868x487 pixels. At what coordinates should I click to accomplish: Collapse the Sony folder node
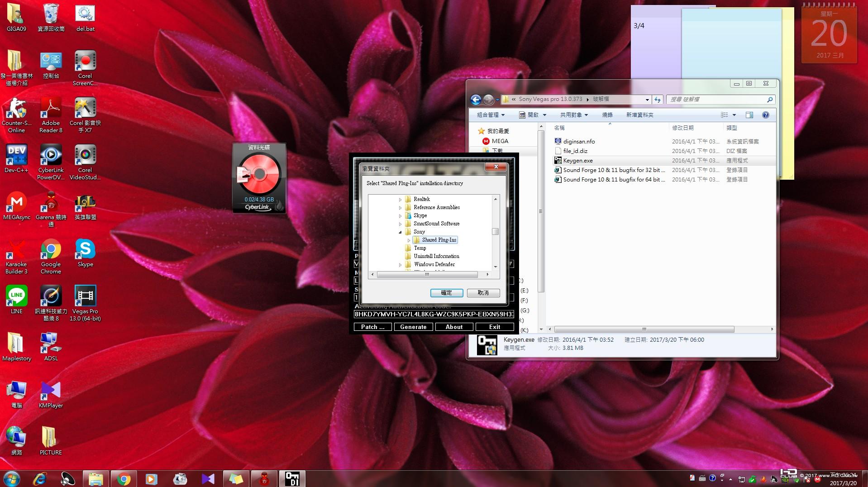pyautogui.click(x=400, y=232)
